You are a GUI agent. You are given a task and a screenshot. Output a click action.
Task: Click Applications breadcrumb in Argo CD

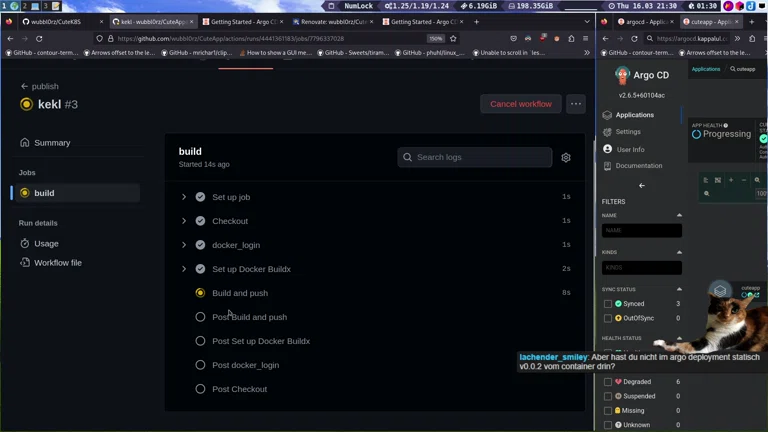click(x=706, y=69)
